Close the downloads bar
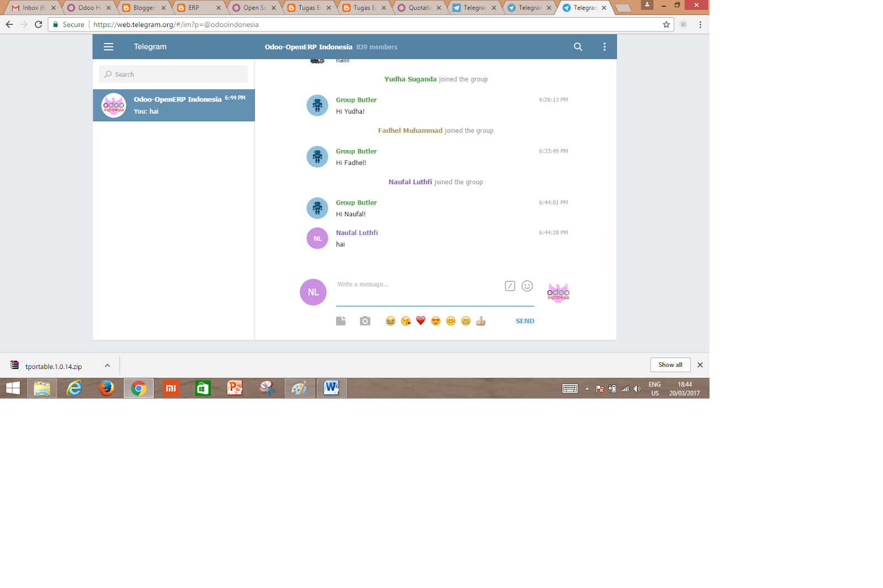 700,365
